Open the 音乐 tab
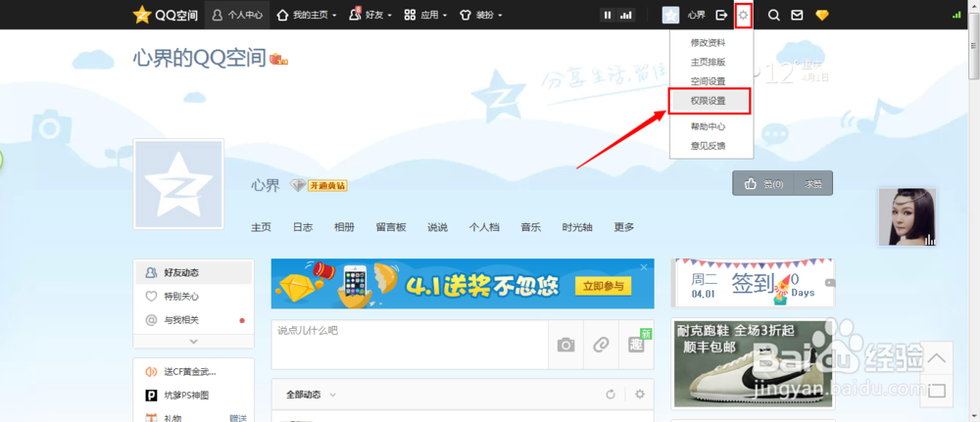Screen dimensions: 980x422 [530, 227]
